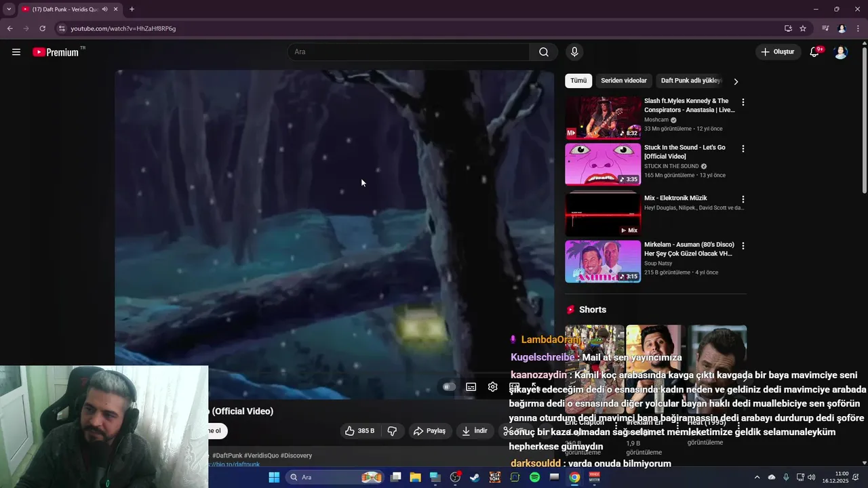This screenshot has height=488, width=868.
Task: Open the Mirkelam Asuman thumbnail
Action: (603, 262)
